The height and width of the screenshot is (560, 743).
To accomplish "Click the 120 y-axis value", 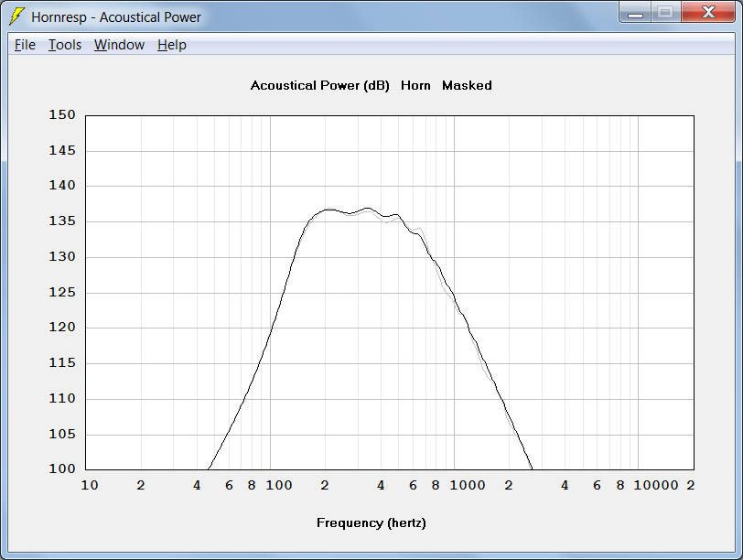I will tap(62, 327).
